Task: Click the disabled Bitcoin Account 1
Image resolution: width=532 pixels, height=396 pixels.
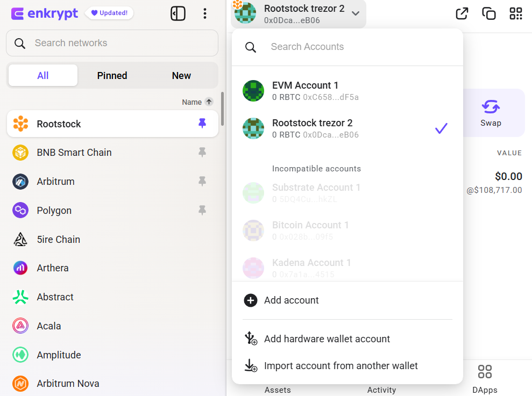Action: pos(347,230)
